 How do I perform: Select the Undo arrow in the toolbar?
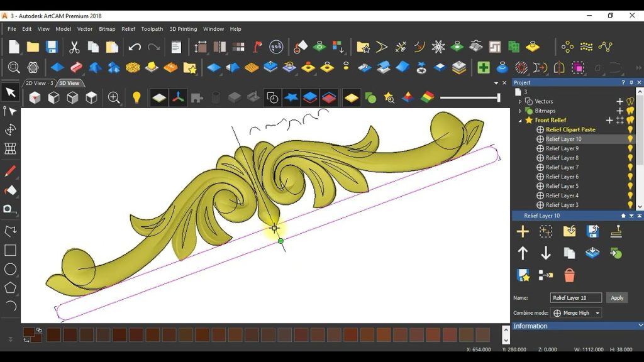pyautogui.click(x=135, y=45)
